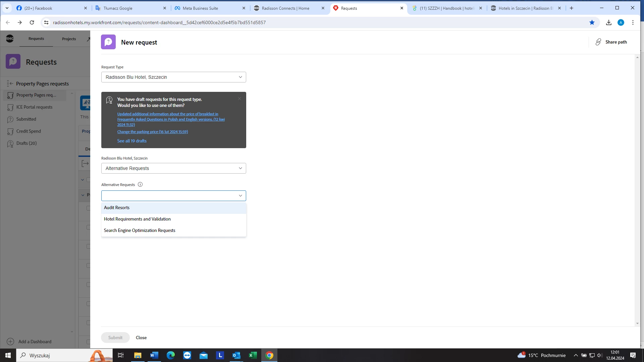
Task: Click the Close button
Action: [x=141, y=338]
